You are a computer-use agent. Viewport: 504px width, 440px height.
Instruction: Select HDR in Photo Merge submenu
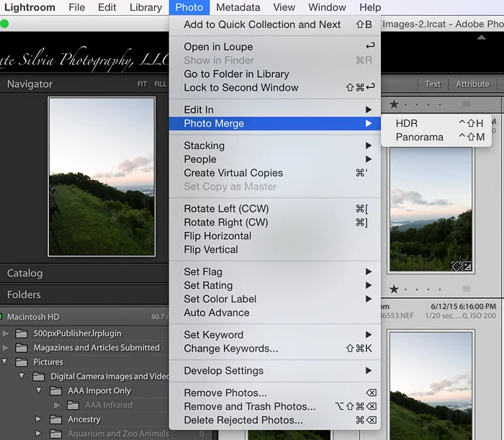[436, 123]
